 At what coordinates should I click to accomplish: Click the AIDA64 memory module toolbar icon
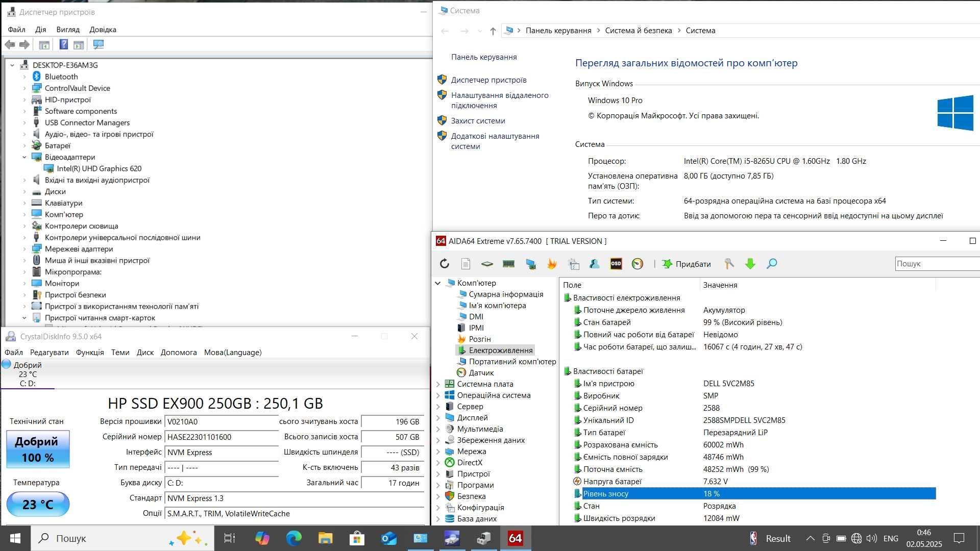coord(508,264)
